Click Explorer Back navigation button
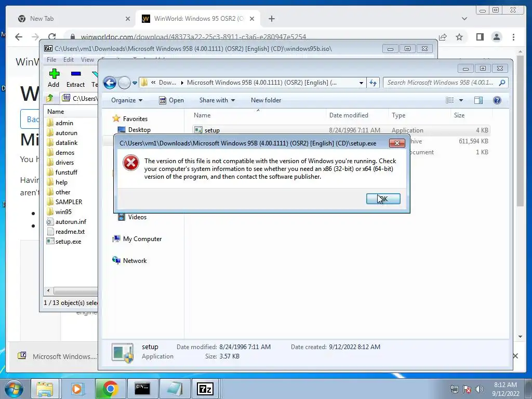Image resolution: width=532 pixels, height=399 pixels. pos(110,83)
